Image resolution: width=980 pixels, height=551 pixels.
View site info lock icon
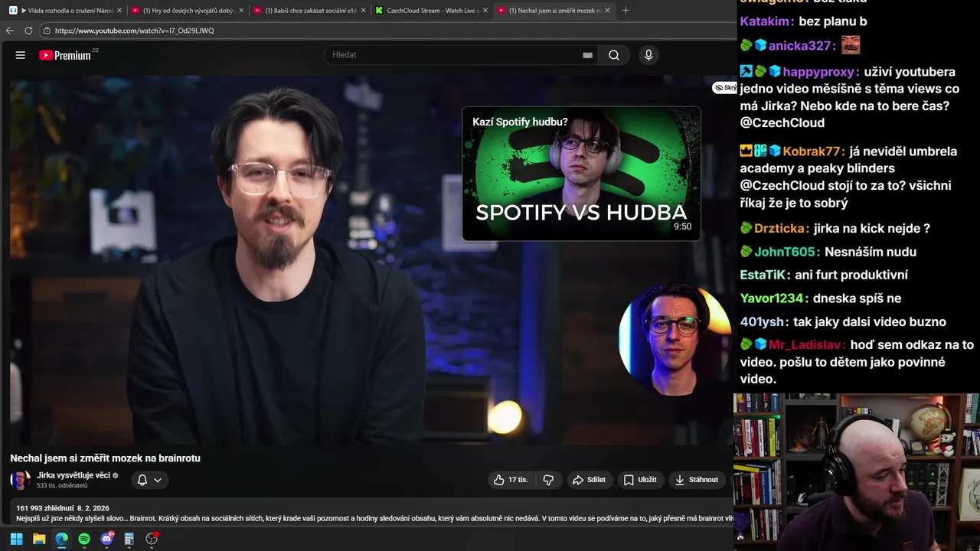click(x=47, y=31)
